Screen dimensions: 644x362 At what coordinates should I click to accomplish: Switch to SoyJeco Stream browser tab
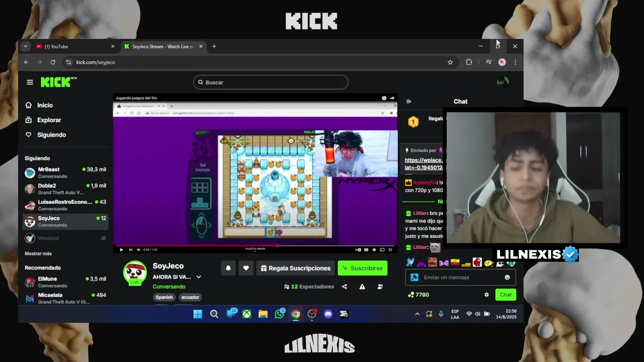[x=164, y=46]
